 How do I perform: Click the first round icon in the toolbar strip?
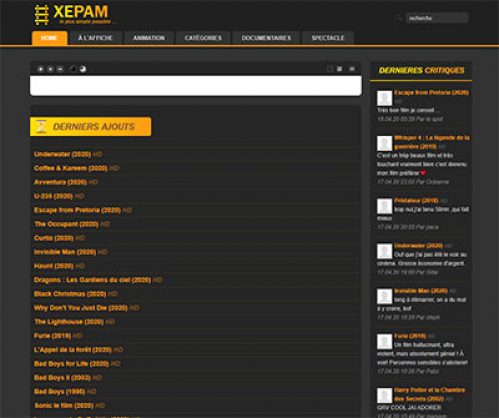click(x=40, y=69)
